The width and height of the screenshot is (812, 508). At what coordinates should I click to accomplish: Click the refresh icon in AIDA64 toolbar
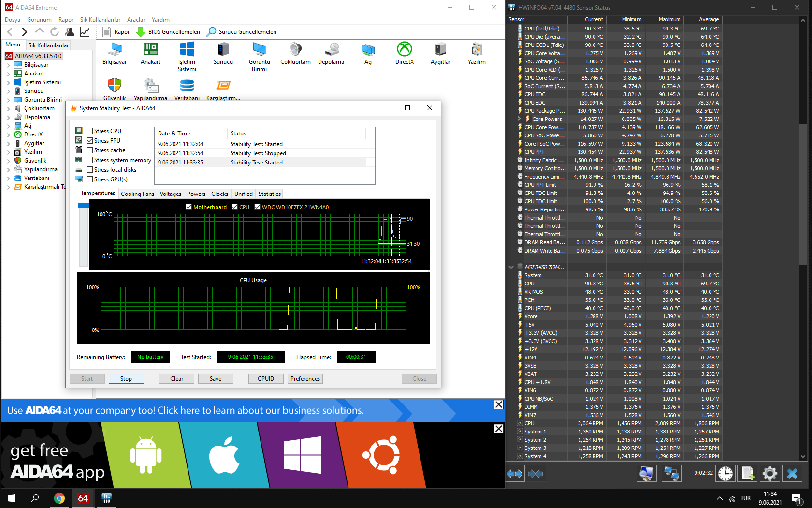tap(55, 32)
